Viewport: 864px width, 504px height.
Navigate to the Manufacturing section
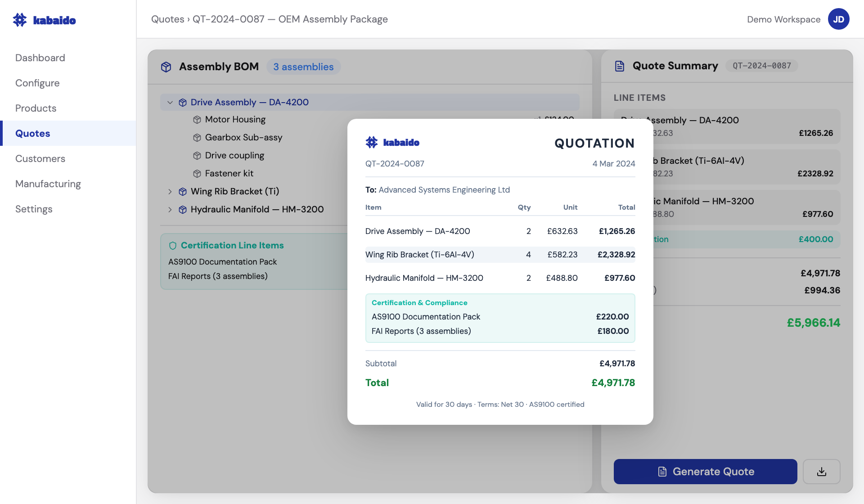(x=48, y=184)
